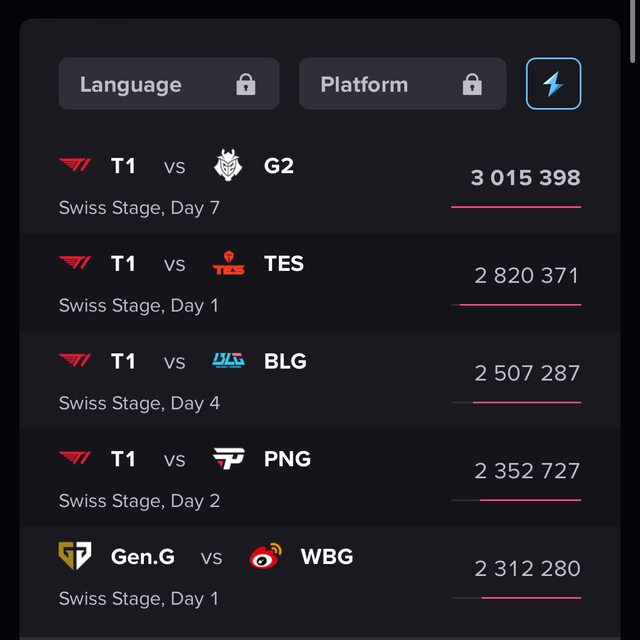Open the T1 vs BLG match
The image size is (640, 640).
click(x=320, y=381)
